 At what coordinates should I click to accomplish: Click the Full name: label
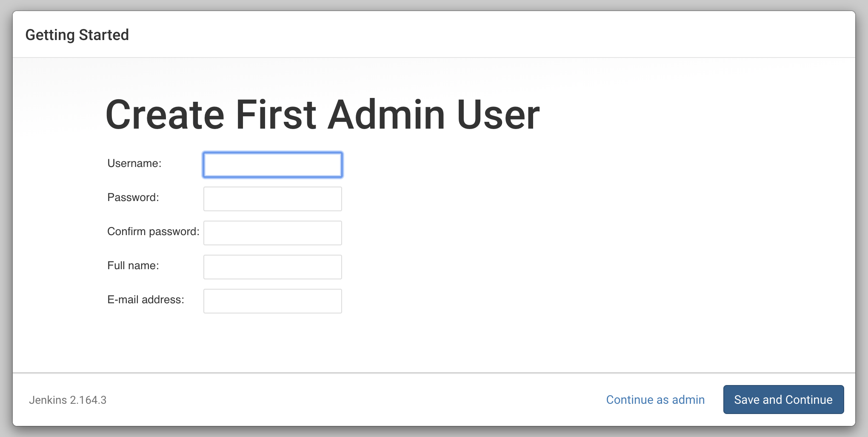[x=133, y=266]
